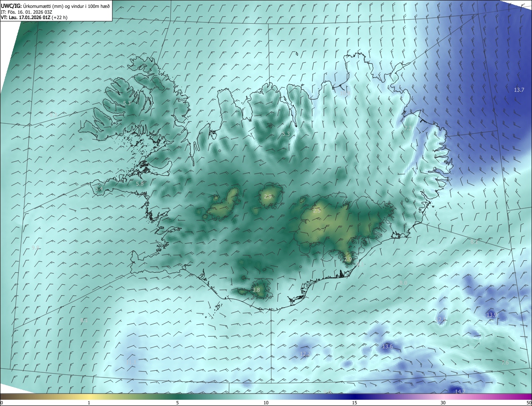Viewport: 532px width, 406px height.
Task: Click the 5.8 value on Snæfellsnes peninsula
Action: [140, 183]
